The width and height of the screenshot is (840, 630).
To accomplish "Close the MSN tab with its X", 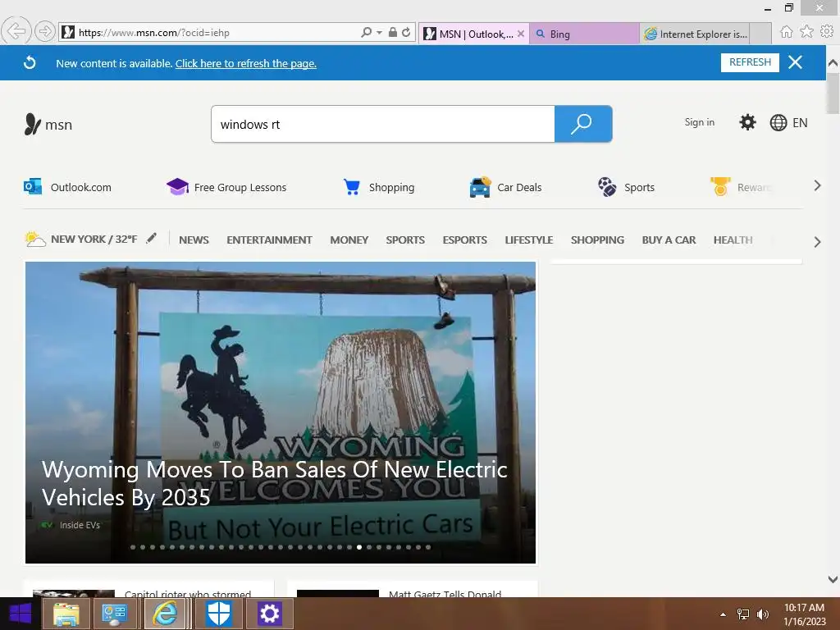I will [x=521, y=34].
